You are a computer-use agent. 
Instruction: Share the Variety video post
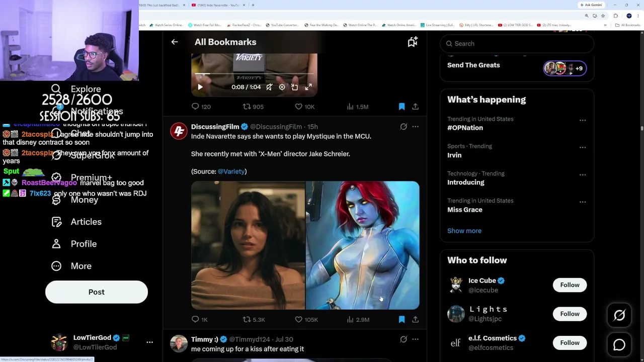[415, 107]
